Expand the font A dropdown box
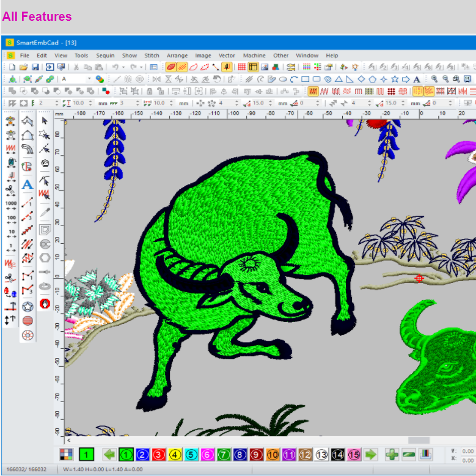This screenshot has width=476, height=476. 89,79
